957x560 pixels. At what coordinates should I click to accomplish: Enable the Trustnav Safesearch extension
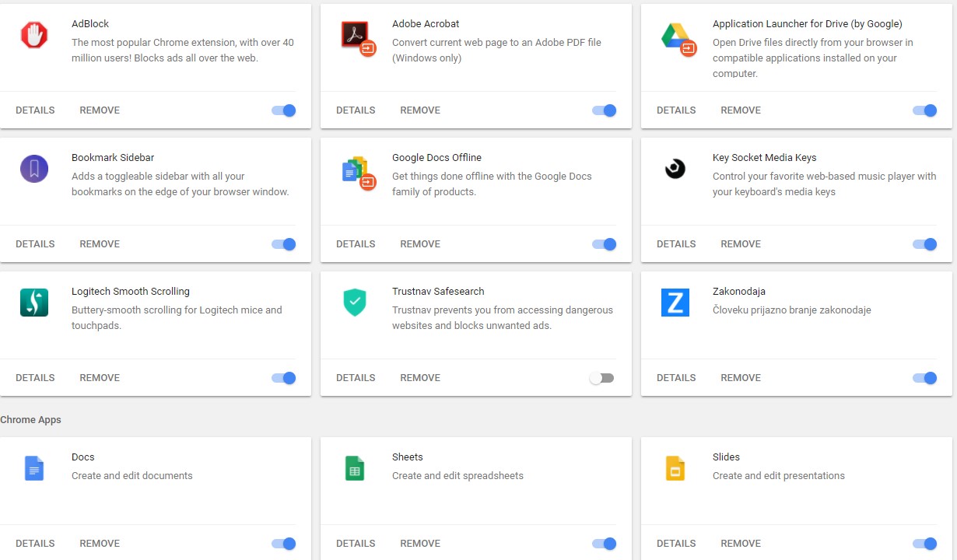coord(601,378)
